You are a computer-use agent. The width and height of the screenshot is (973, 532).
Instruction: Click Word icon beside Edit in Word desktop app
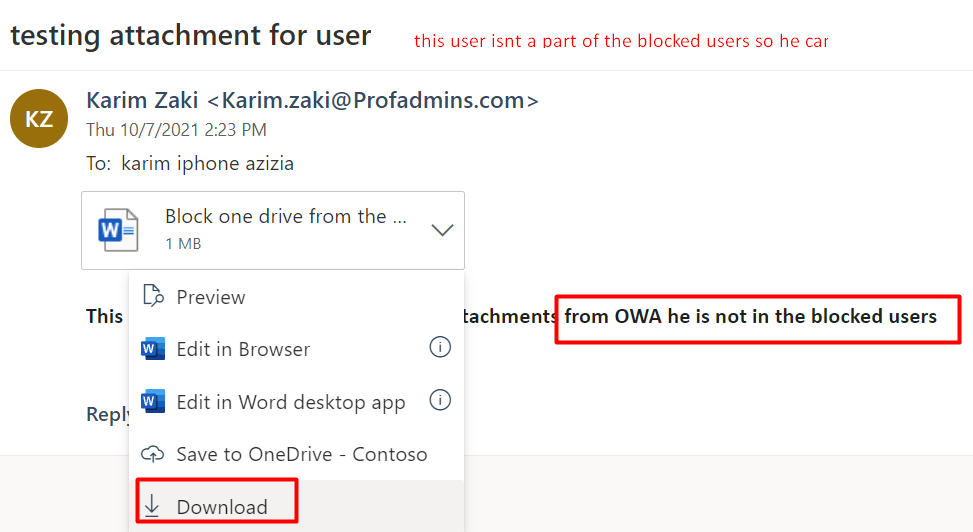pyautogui.click(x=153, y=401)
